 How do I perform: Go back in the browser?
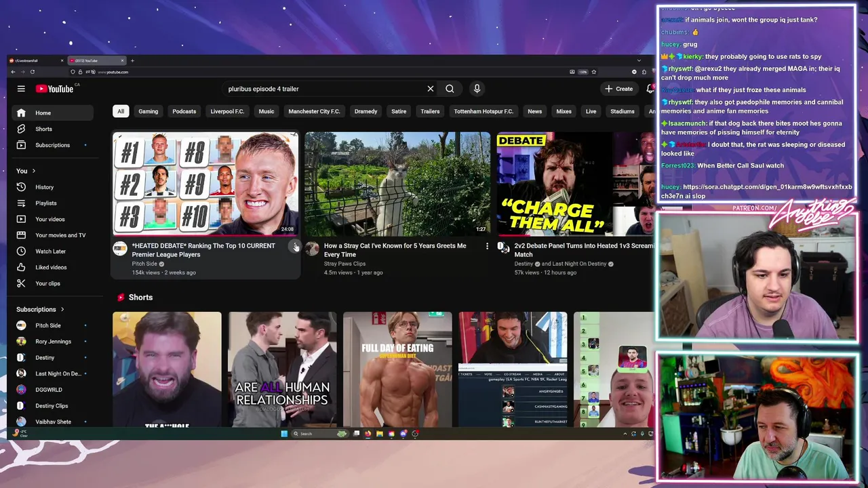pyautogui.click(x=13, y=72)
